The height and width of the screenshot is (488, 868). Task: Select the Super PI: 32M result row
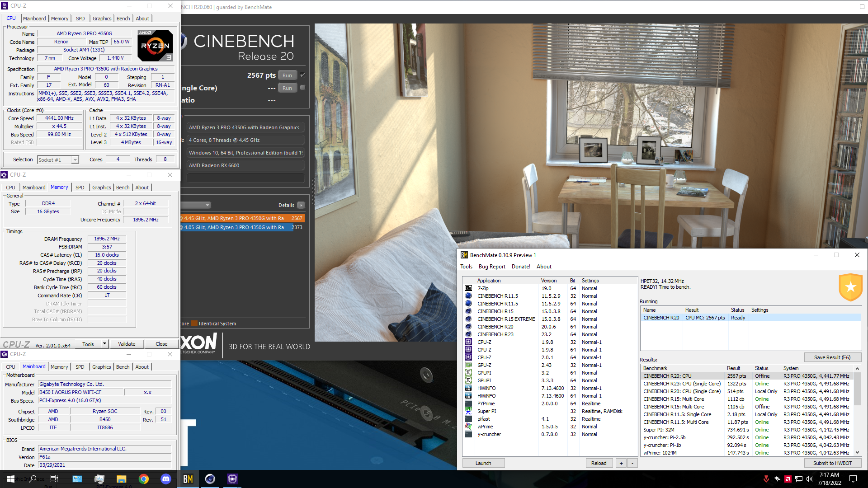point(748,430)
